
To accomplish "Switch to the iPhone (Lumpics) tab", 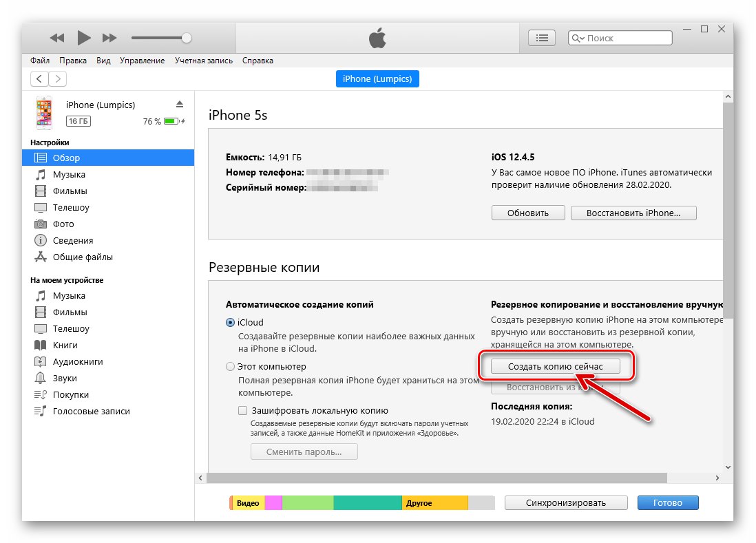I will pyautogui.click(x=377, y=78).
